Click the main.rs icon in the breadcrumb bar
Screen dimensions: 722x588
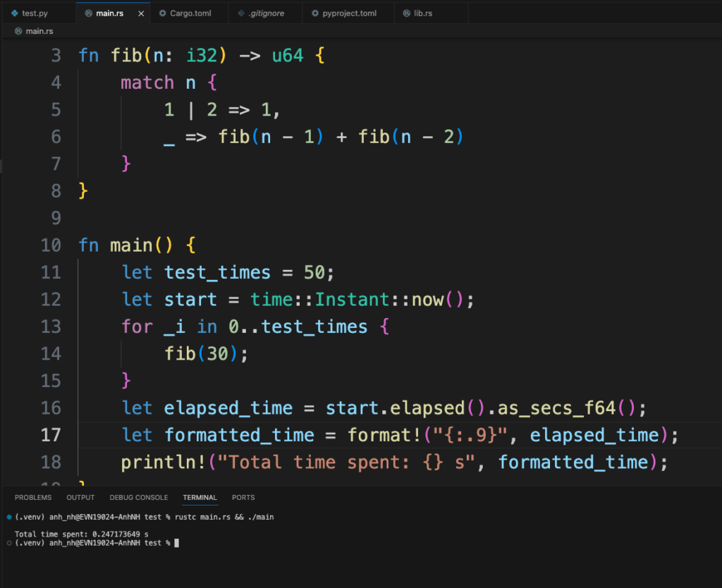[x=18, y=30]
